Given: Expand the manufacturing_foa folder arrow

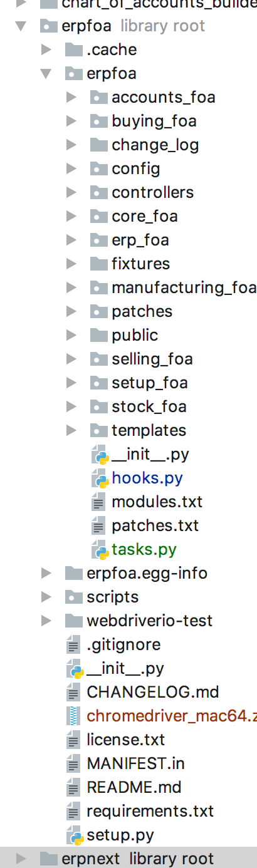Looking at the screenshot, I should [71, 288].
